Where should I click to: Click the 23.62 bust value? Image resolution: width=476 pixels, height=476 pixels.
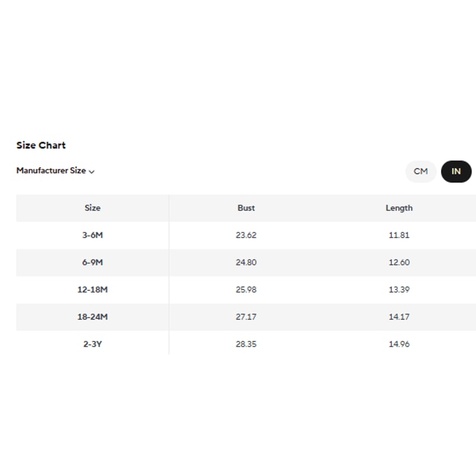pos(246,235)
